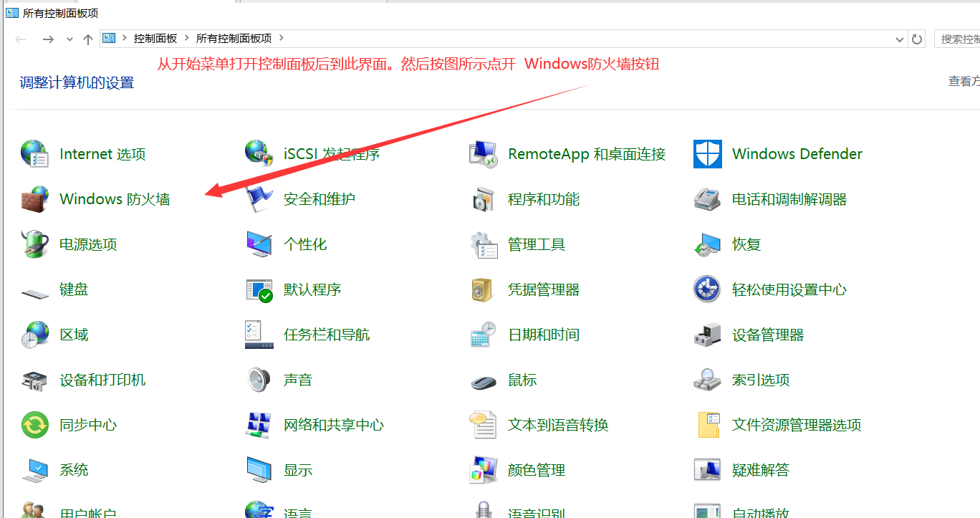Expand the chevron after 控制面板 breadcrumb

point(186,38)
